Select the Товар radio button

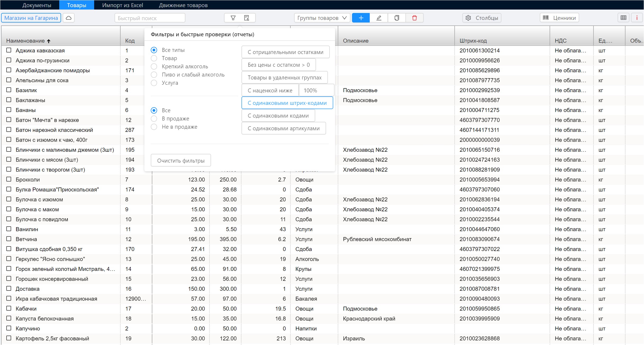[x=154, y=58]
